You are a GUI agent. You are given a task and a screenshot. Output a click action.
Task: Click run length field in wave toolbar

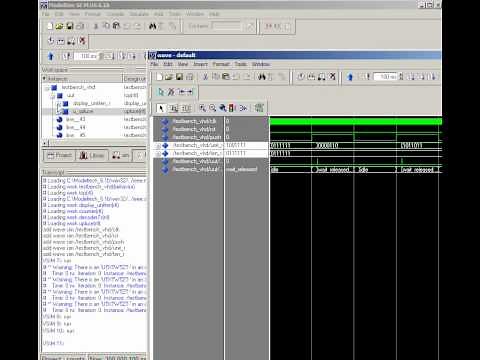[385, 77]
